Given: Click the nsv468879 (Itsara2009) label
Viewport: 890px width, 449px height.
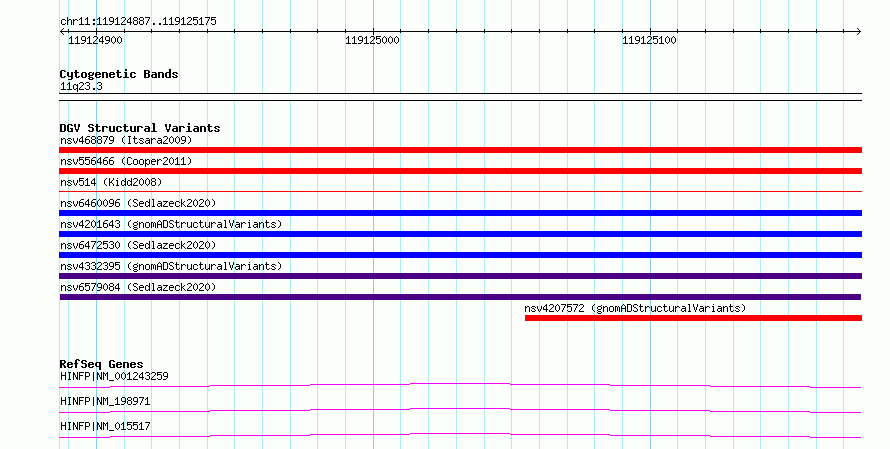Looking at the screenshot, I should [126, 140].
